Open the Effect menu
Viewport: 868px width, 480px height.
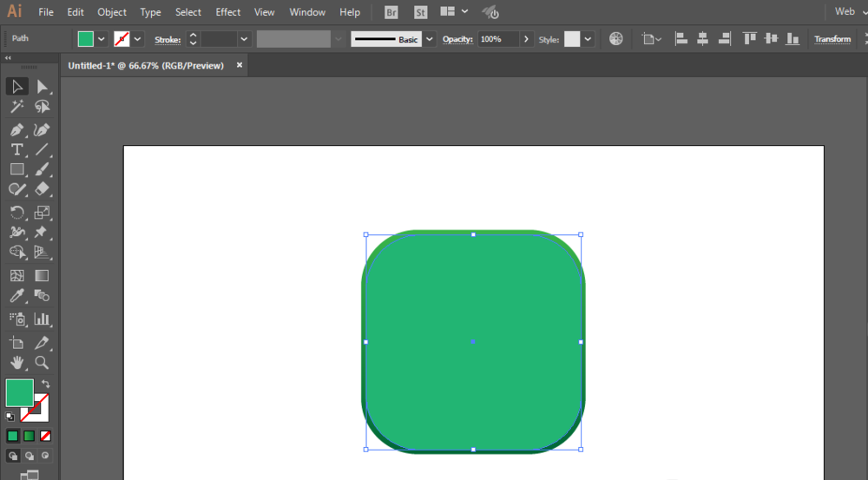tap(228, 12)
